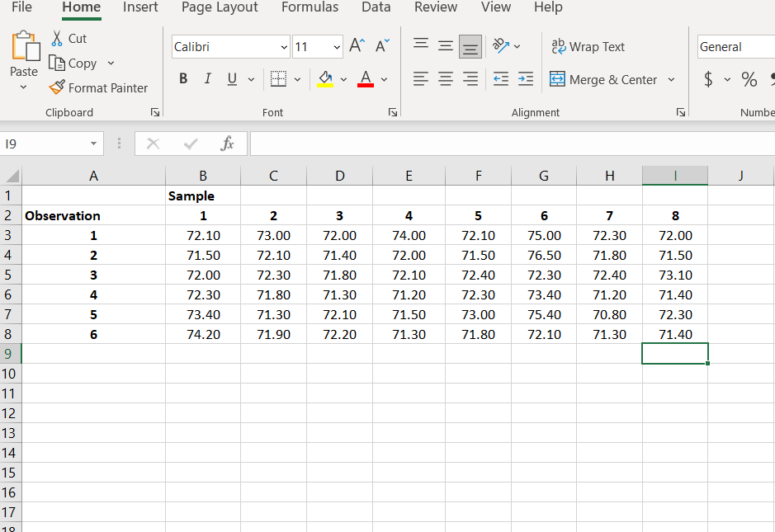Select the cell containing 76.50
Screen dimensions: 775x532
[543, 255]
